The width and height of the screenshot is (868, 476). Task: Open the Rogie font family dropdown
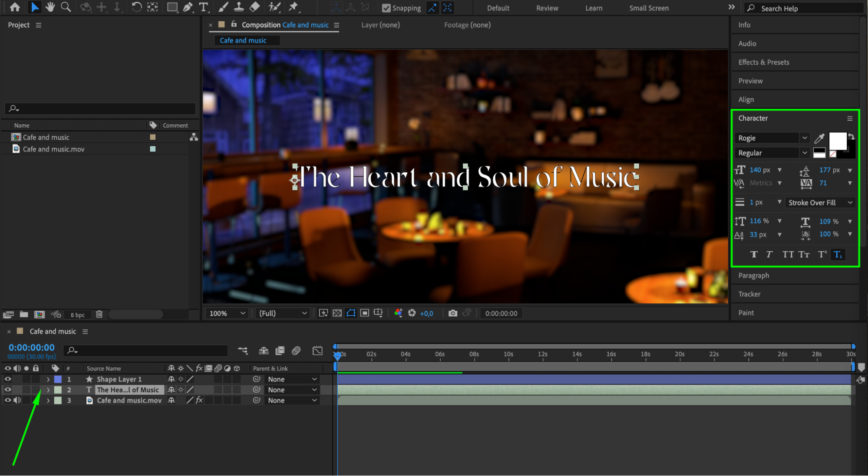click(804, 138)
